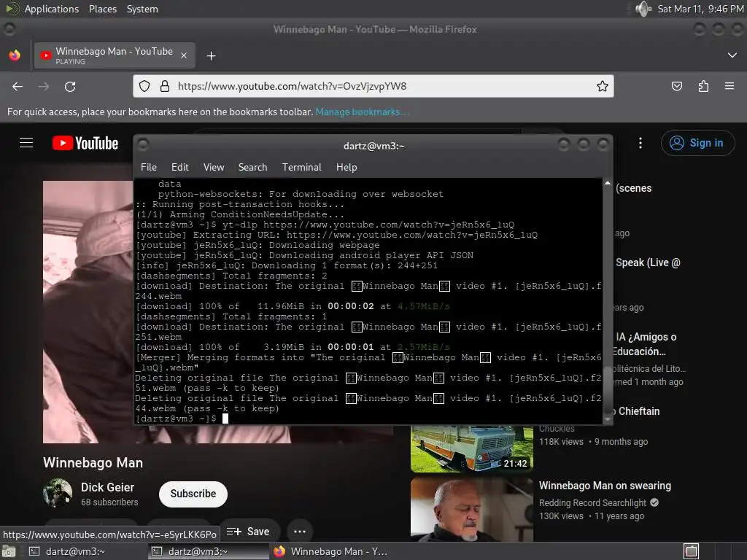This screenshot has width=747, height=560.
Task: Open YouTube settings three-dot menu
Action: (640, 143)
